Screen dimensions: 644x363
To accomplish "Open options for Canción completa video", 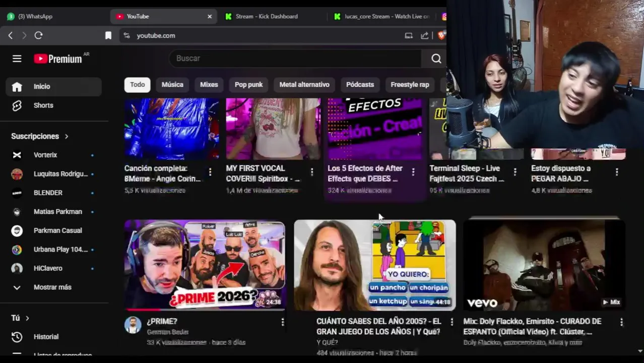I will click(210, 172).
